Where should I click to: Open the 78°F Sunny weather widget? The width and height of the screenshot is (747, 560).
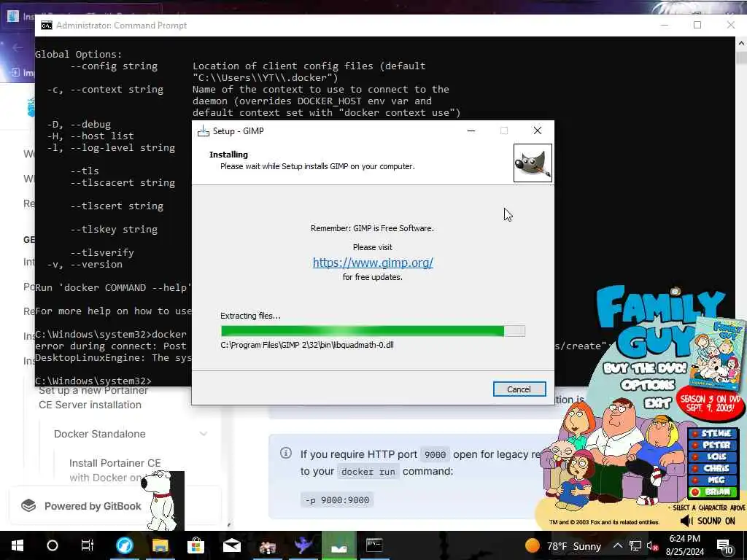point(562,545)
